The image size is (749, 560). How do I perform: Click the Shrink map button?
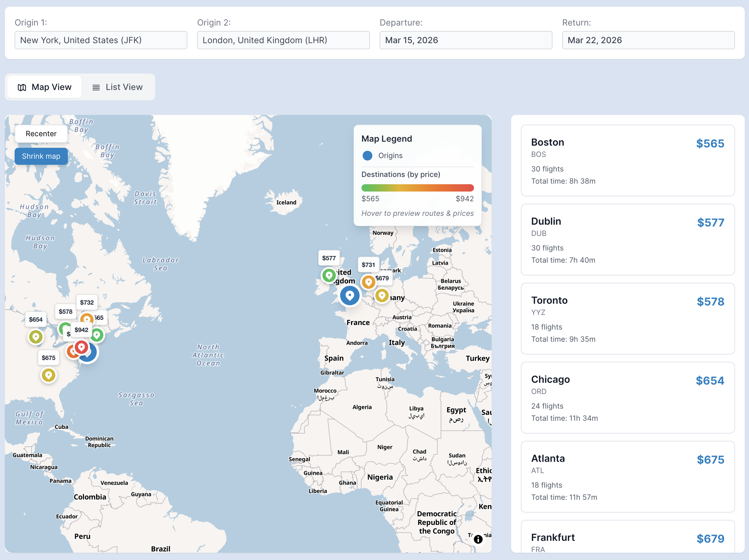point(41,156)
